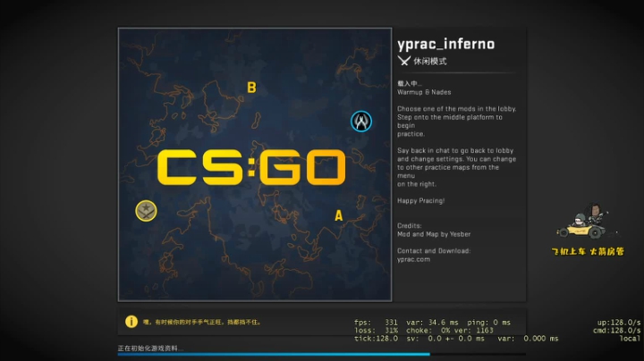Click the Counter-Terrorist spawn emblem on map
Screen dimensions: 644x361
point(361,121)
